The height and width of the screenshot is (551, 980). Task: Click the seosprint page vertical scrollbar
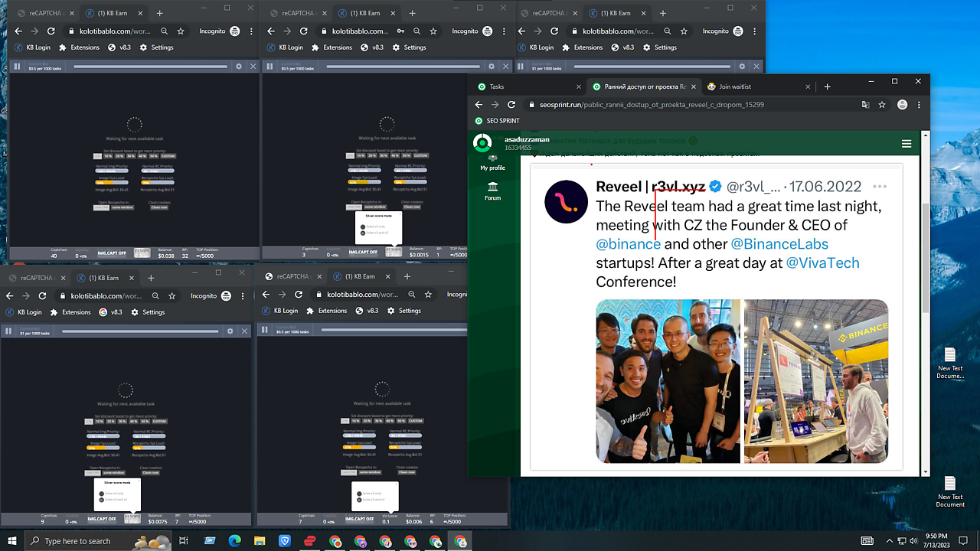click(925, 260)
